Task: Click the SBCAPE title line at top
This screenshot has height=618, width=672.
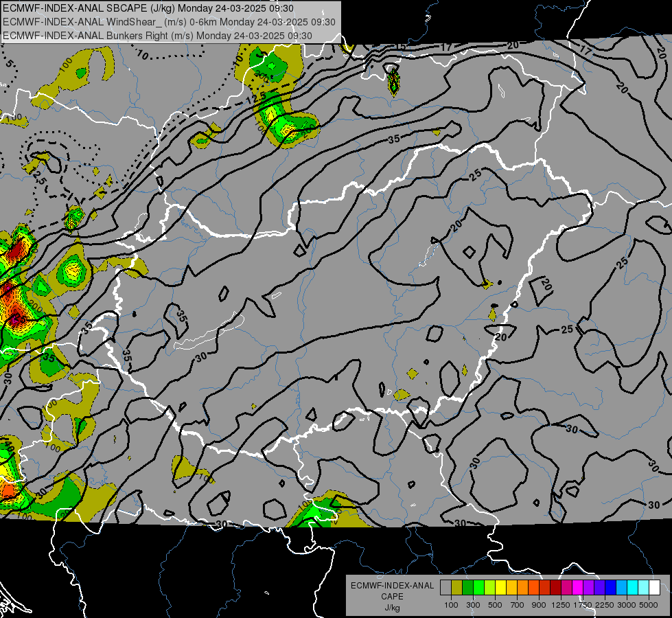Action: point(148,8)
